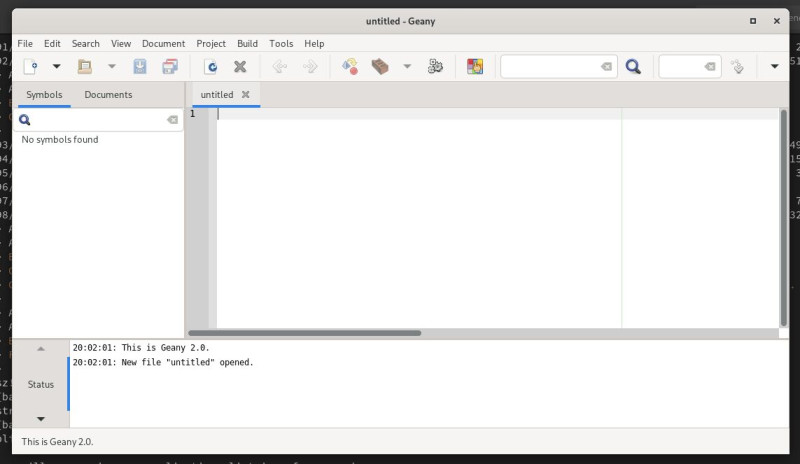The width and height of the screenshot is (800, 464).
Task: Click the line number 1 margin
Action: tap(192, 114)
